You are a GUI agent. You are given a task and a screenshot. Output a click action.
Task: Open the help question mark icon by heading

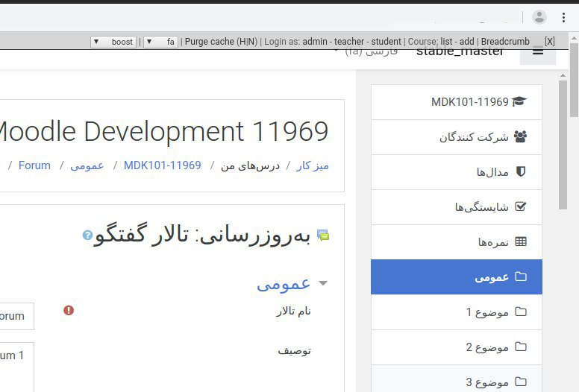coord(87,235)
